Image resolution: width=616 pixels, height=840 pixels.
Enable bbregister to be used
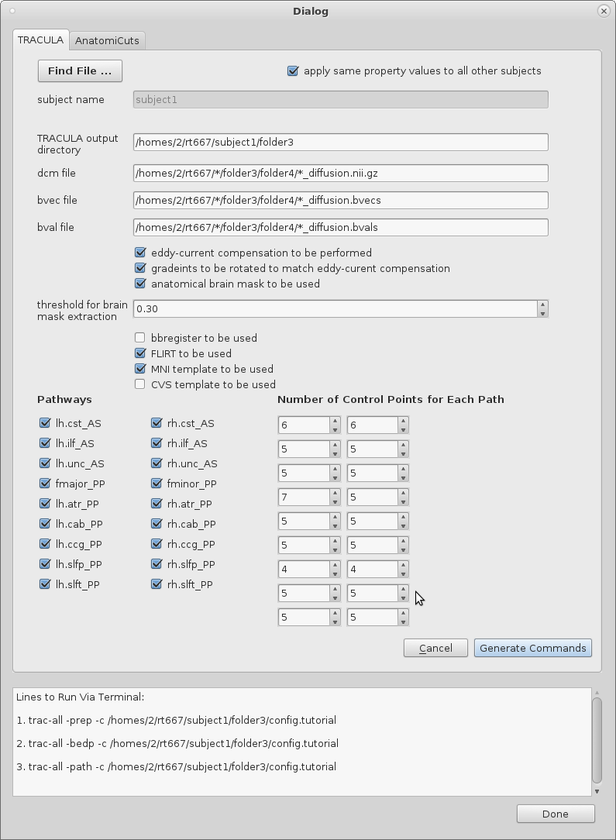point(140,338)
